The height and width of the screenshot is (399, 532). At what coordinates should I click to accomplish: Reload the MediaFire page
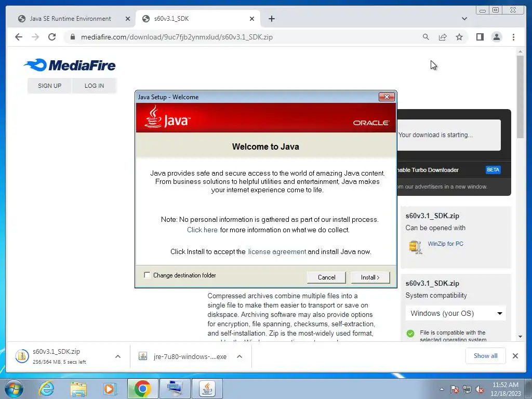click(x=52, y=37)
